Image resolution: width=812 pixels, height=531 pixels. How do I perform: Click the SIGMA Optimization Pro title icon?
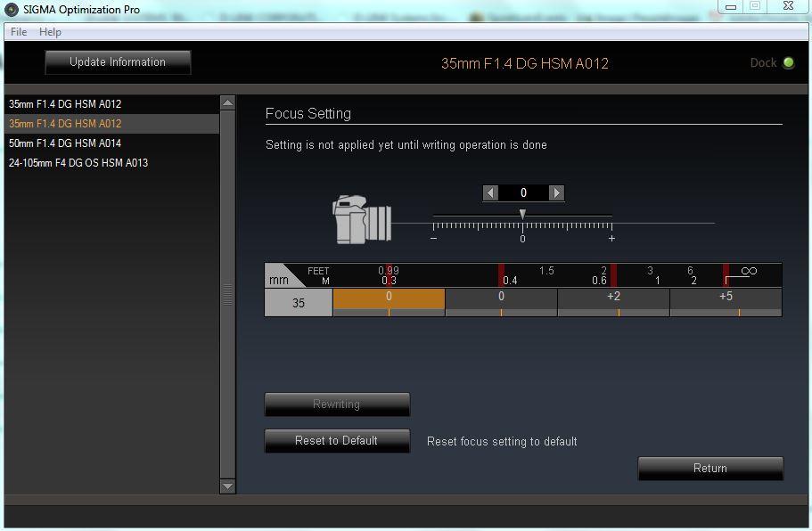point(11,9)
